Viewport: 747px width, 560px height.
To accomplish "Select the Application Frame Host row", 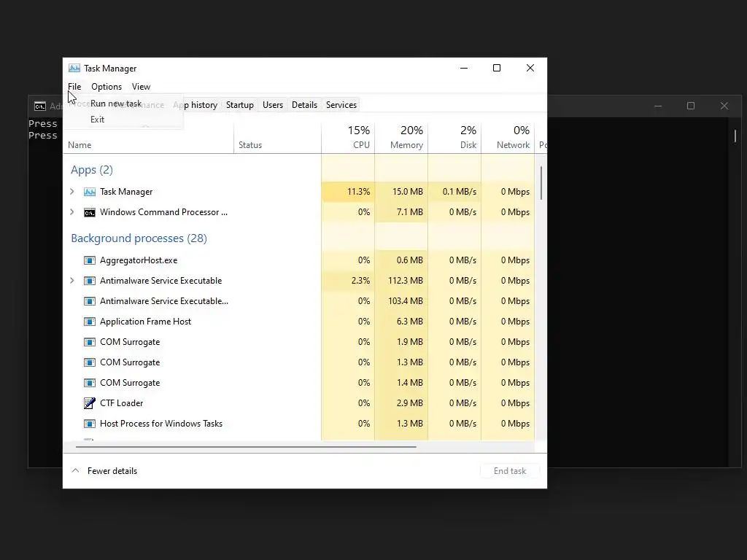I will [298, 322].
